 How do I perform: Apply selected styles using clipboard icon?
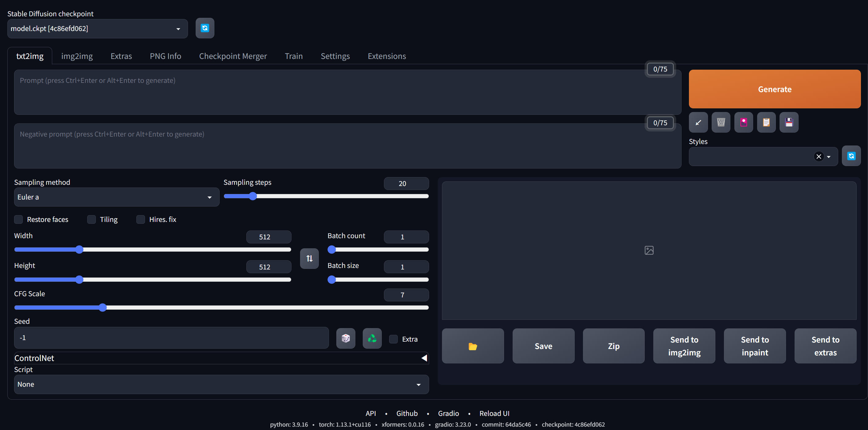click(x=766, y=122)
